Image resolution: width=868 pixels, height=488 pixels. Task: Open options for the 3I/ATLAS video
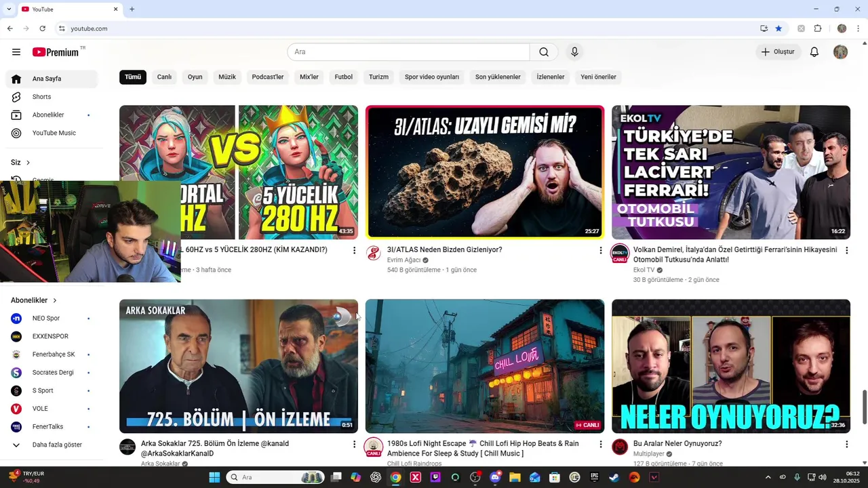[600, 251]
